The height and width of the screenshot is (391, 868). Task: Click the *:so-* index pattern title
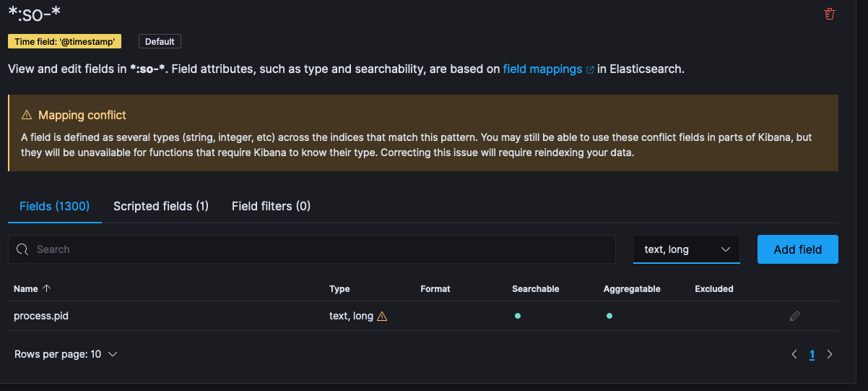(x=34, y=14)
